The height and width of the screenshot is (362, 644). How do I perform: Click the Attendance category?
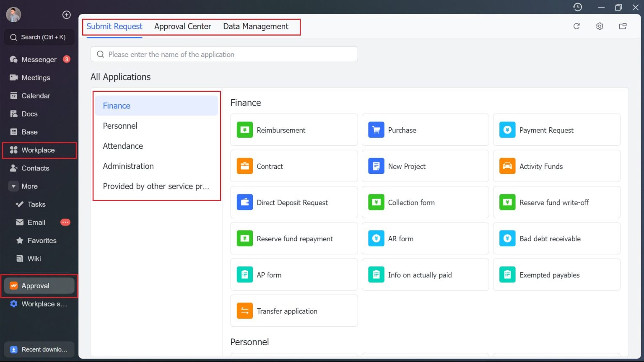[x=123, y=146]
